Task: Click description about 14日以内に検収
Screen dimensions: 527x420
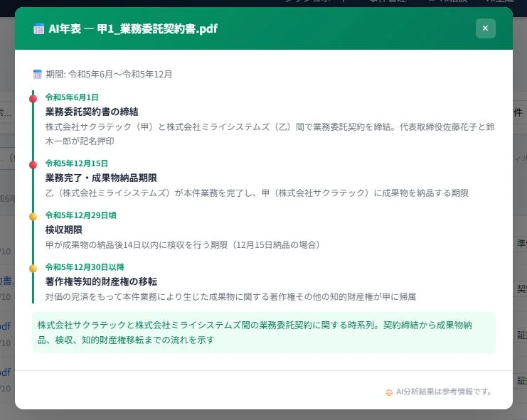Action: 183,244
